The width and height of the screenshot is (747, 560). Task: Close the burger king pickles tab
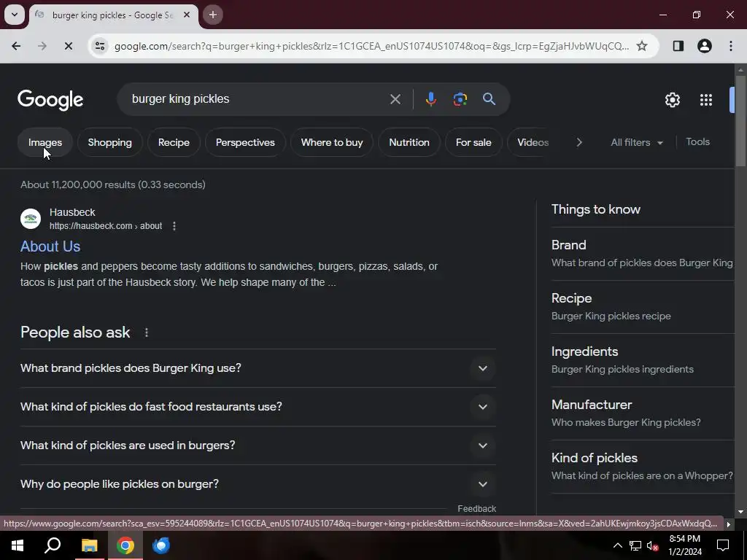coord(187,15)
